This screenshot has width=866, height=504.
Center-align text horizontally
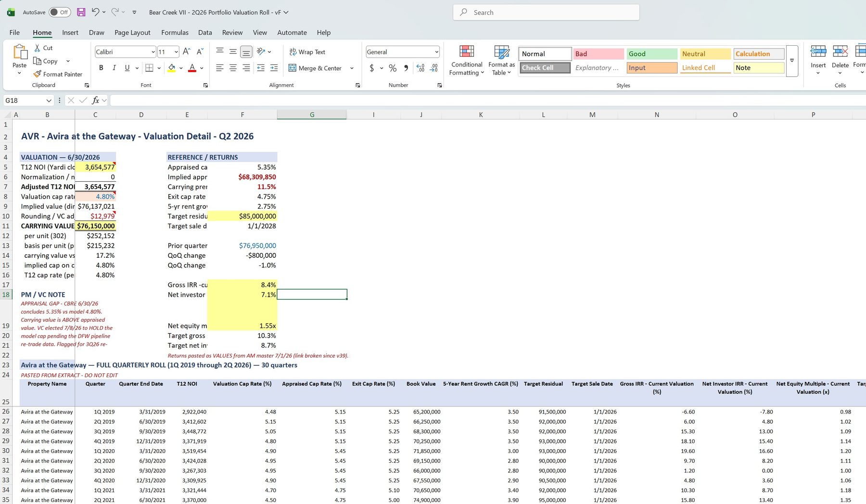[x=233, y=68]
